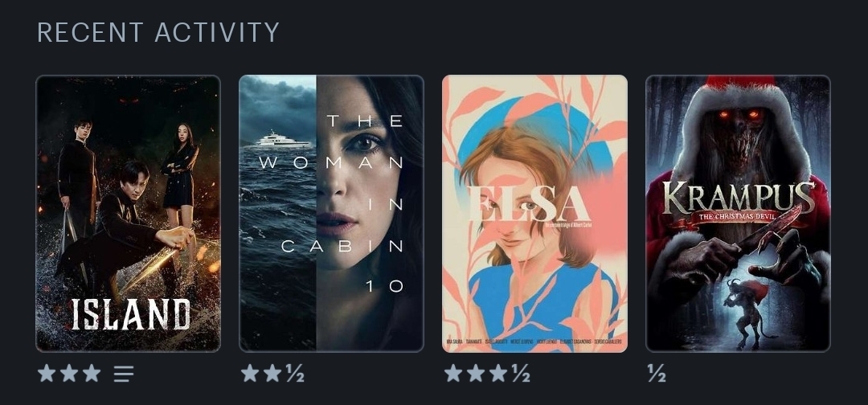Image resolution: width=868 pixels, height=405 pixels.
Task: Click the first star under Woman in Cabin 10
Action: 250,374
